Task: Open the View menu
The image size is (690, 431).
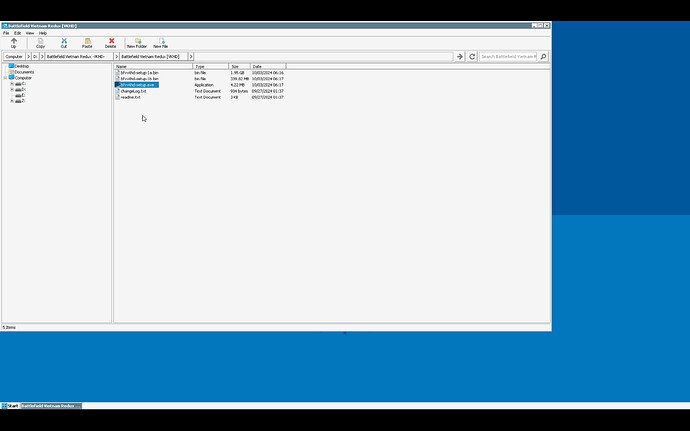Action: pos(30,33)
